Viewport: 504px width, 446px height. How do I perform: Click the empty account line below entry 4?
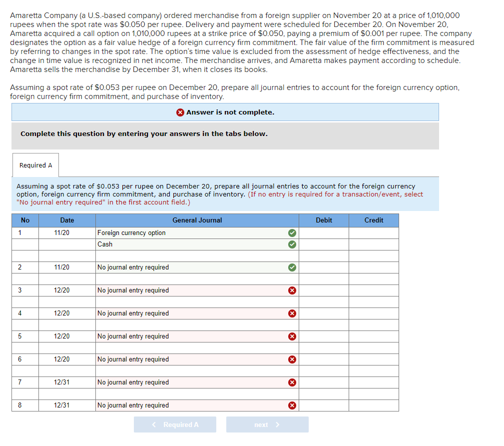pyautogui.click(x=197, y=325)
